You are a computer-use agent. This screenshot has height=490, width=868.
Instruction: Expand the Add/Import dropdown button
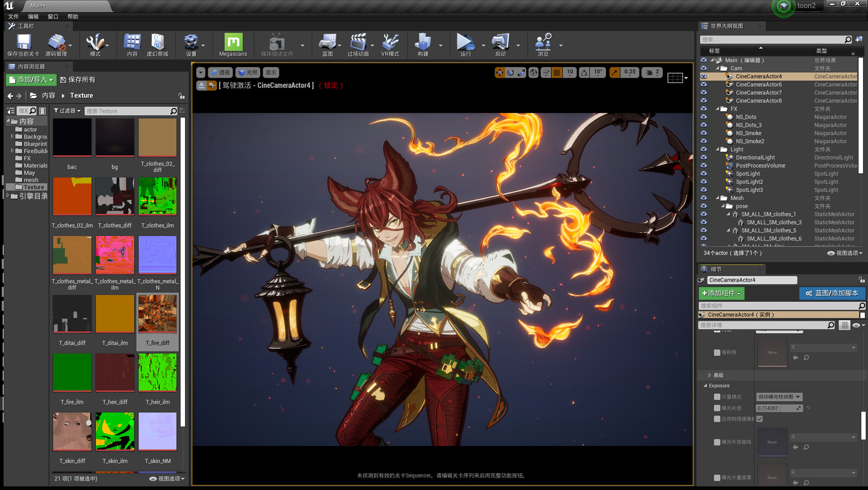(31, 80)
